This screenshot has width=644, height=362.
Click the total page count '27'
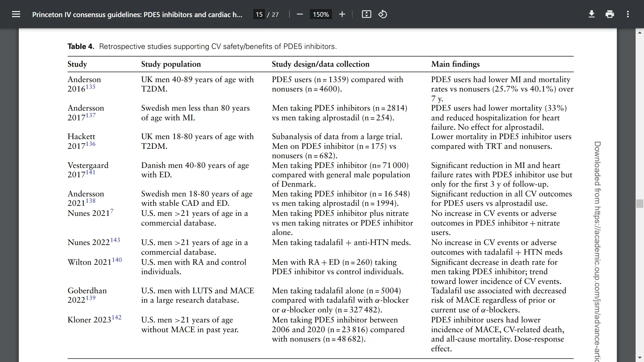(275, 14)
